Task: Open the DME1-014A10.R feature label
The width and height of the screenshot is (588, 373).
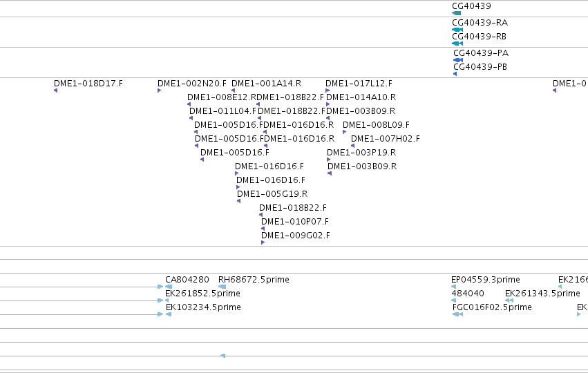Action: 361,97
